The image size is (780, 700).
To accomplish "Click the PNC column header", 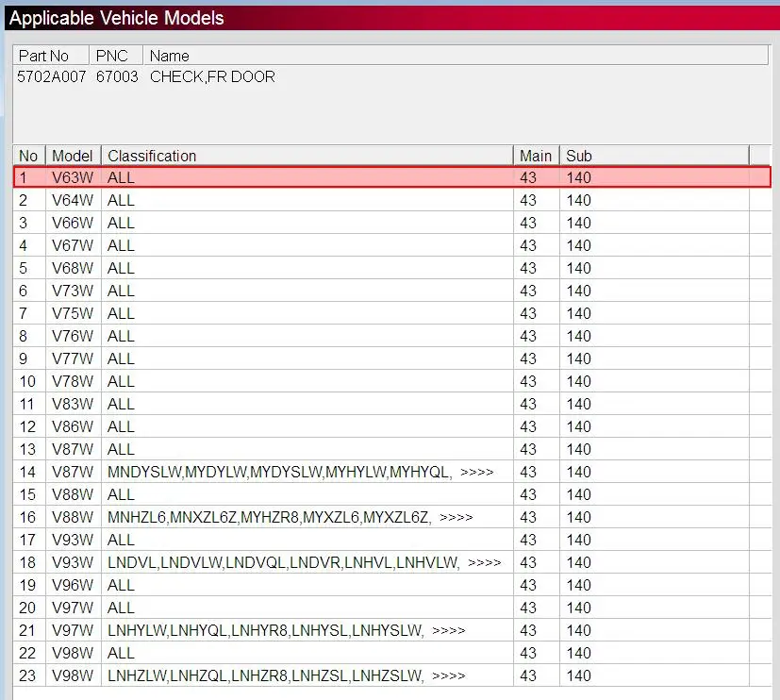I will click(x=116, y=56).
